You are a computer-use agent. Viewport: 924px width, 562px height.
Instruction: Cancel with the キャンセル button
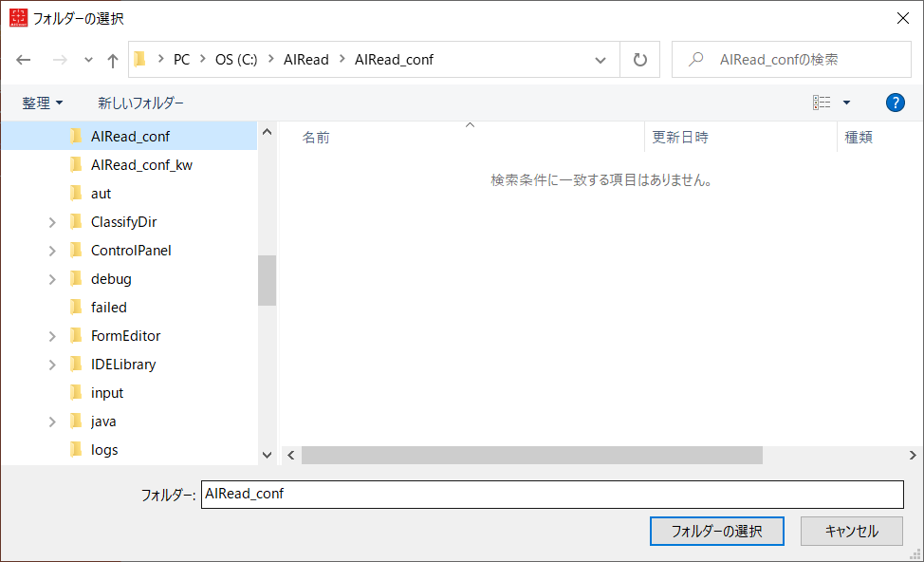[x=852, y=532]
